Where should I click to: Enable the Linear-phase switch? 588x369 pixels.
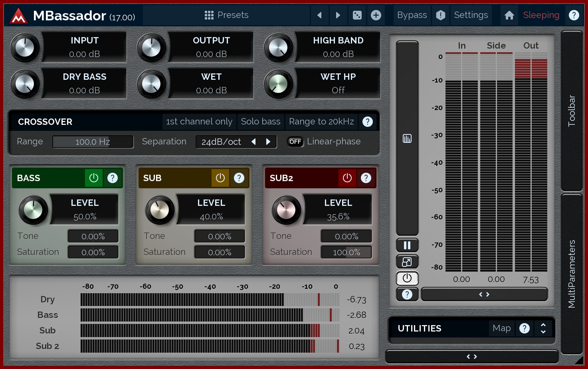tap(295, 142)
